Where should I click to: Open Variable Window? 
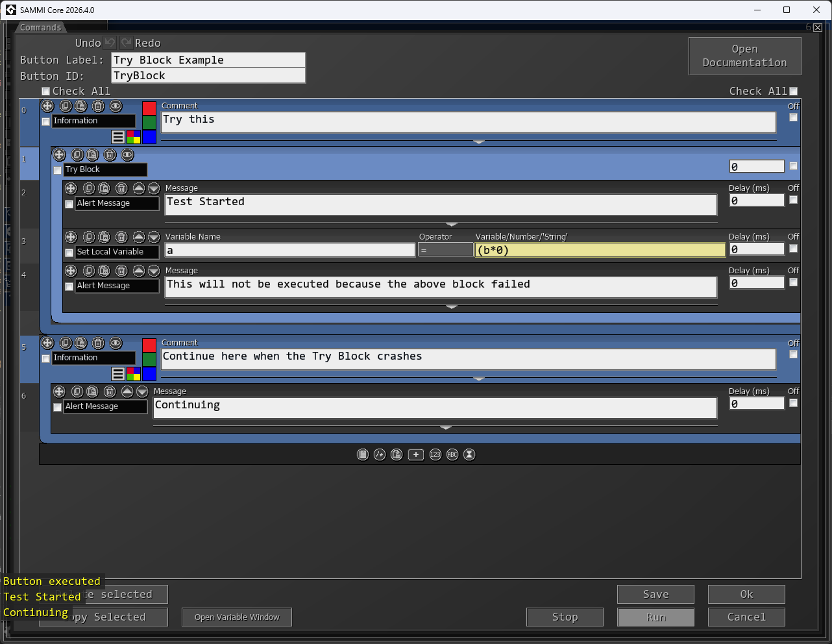pos(237,617)
